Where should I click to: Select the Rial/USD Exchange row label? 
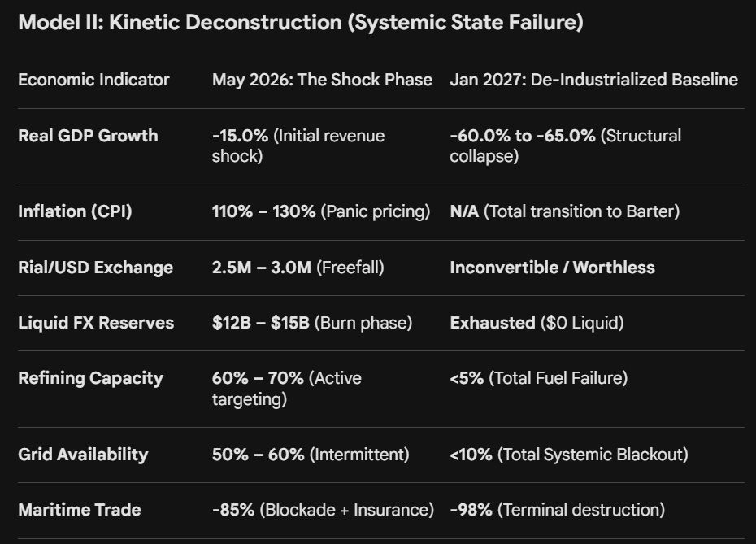[x=95, y=268]
